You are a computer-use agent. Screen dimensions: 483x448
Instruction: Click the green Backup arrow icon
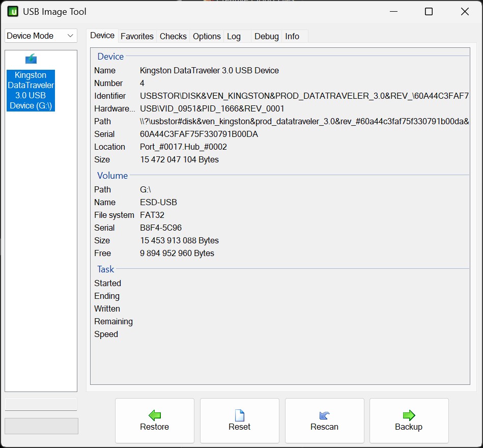pyautogui.click(x=409, y=415)
